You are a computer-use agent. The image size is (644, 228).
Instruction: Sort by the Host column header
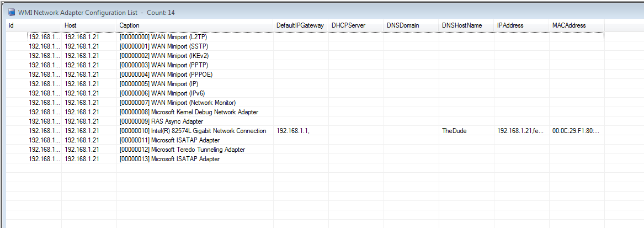[88, 25]
